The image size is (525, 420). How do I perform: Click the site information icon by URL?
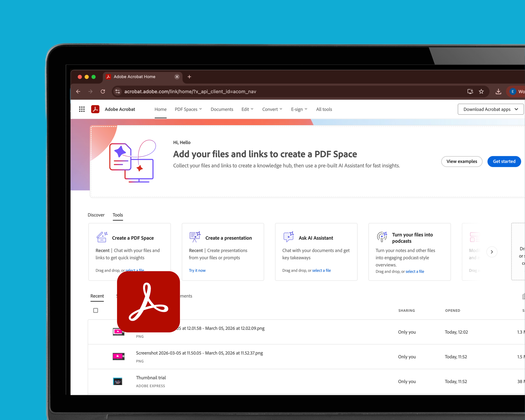tap(118, 92)
